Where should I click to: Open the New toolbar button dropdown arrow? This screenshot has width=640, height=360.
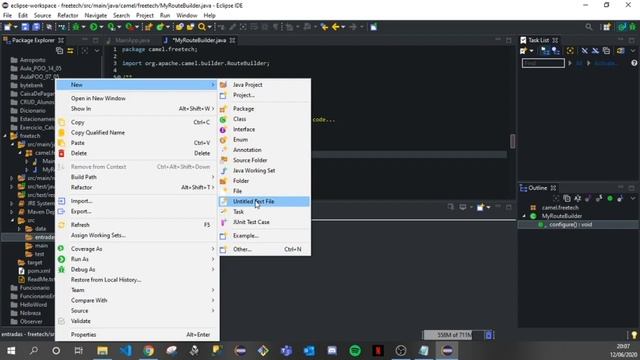tap(16, 27)
